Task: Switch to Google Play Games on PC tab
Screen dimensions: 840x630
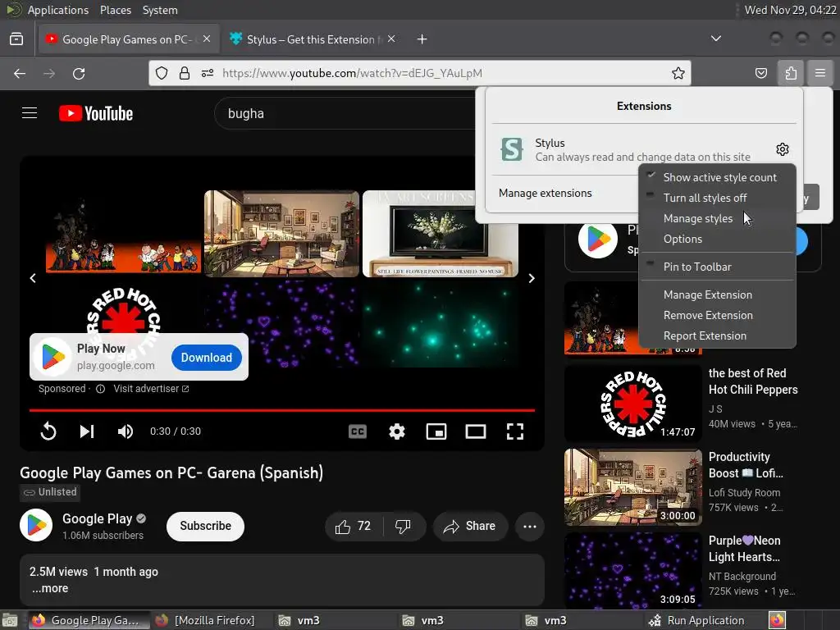Action: tap(129, 39)
